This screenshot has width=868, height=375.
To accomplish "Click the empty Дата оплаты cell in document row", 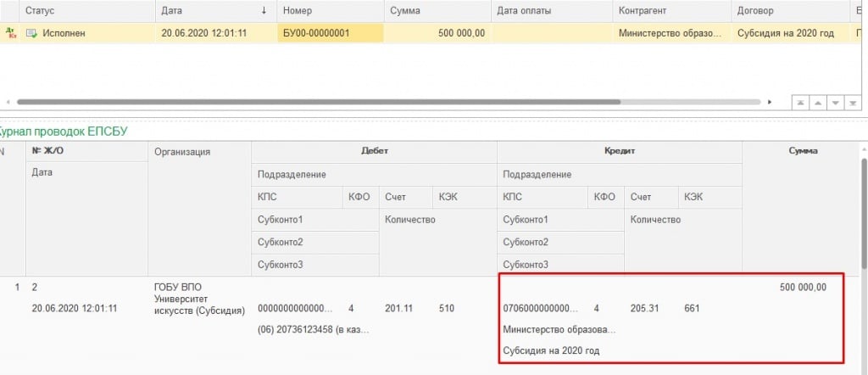I will (552, 33).
